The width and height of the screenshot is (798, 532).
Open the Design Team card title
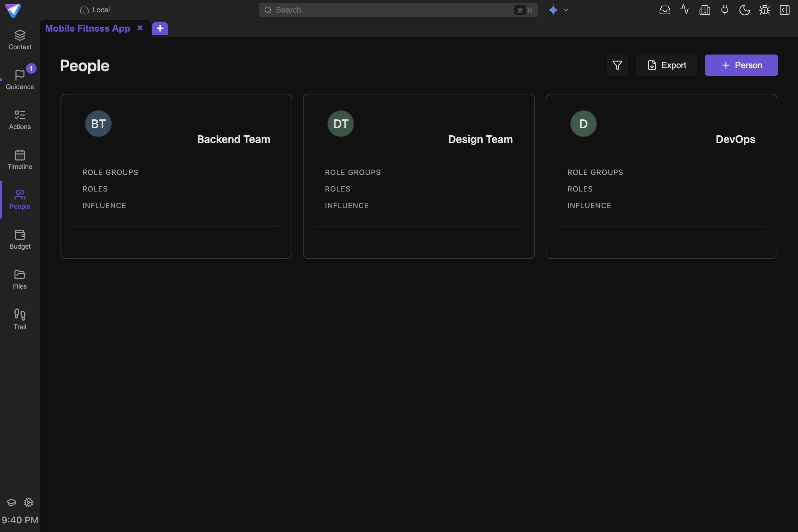[480, 139]
